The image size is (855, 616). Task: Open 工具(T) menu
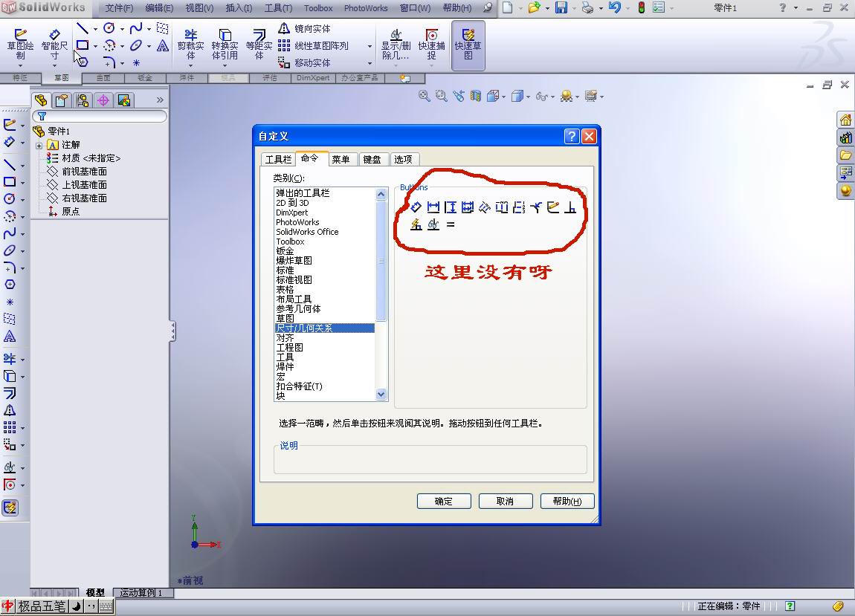point(279,8)
